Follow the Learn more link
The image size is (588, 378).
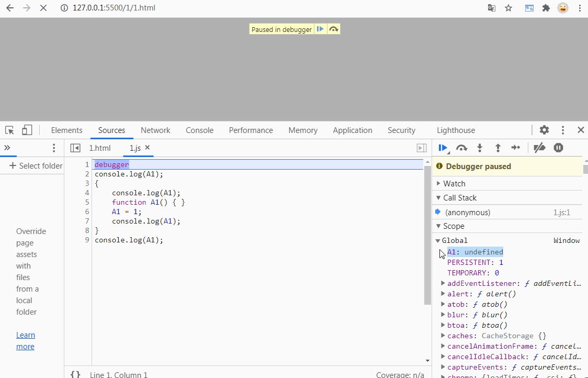pyautogui.click(x=26, y=340)
